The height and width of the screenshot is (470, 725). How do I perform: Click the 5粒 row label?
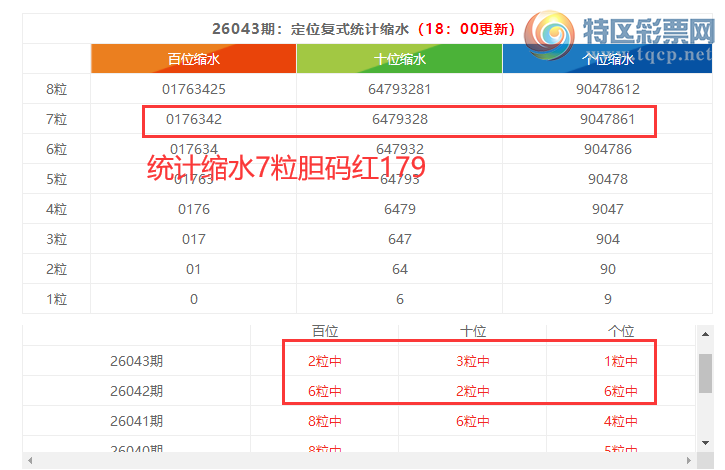tap(56, 179)
